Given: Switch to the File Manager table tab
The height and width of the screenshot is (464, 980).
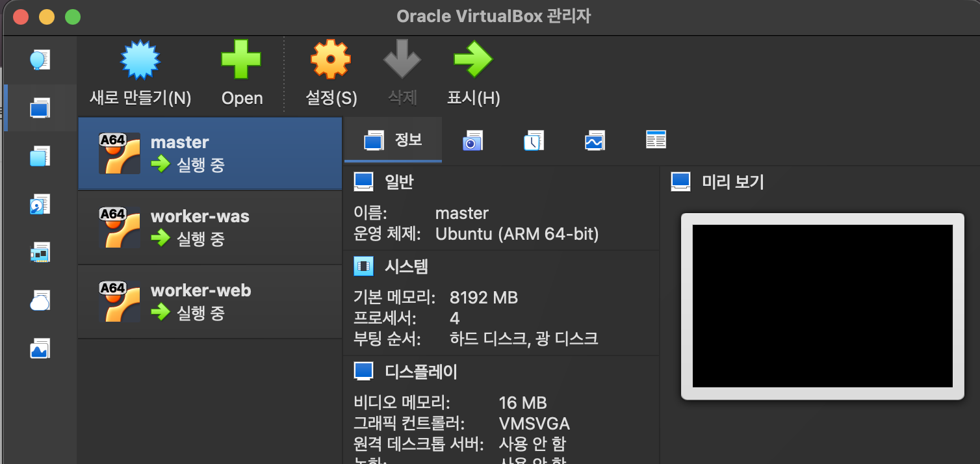Looking at the screenshot, I should tap(656, 140).
